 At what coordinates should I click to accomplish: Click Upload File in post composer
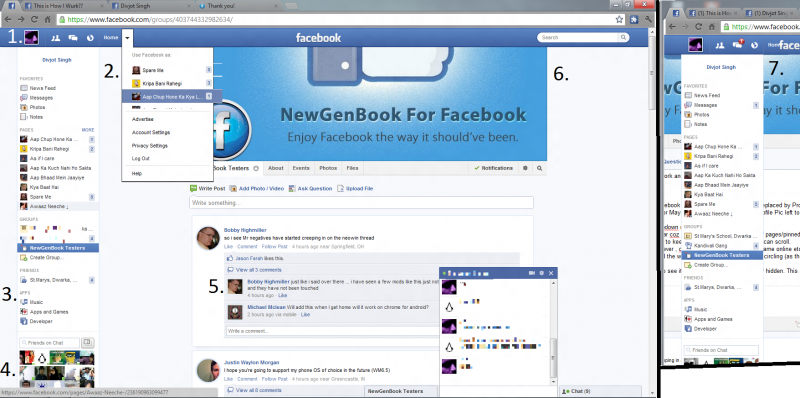pyautogui.click(x=355, y=188)
